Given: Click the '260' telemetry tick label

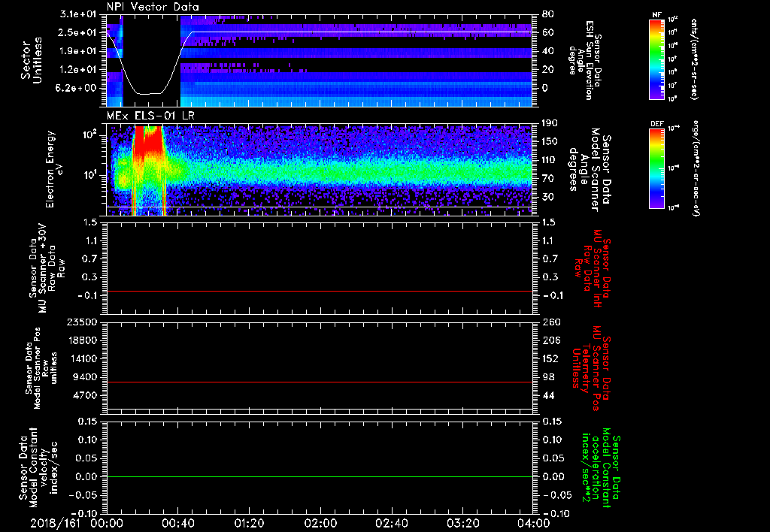Looking at the screenshot, I should point(550,322).
